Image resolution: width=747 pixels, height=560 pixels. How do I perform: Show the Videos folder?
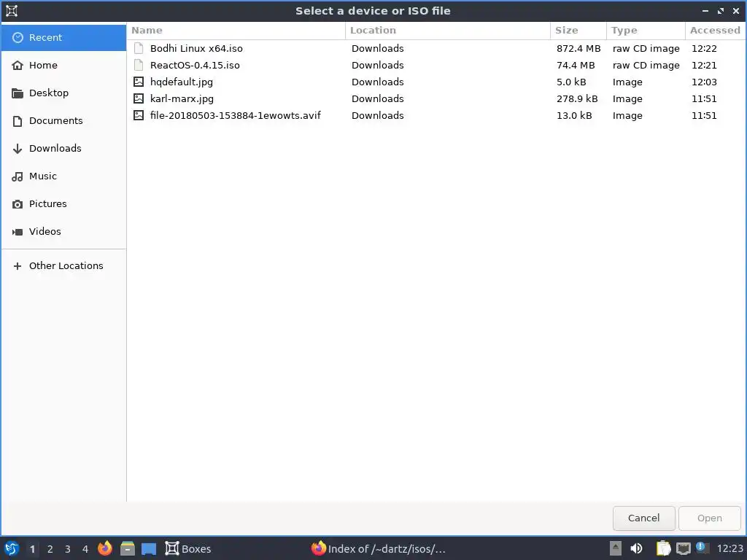tap(64, 231)
